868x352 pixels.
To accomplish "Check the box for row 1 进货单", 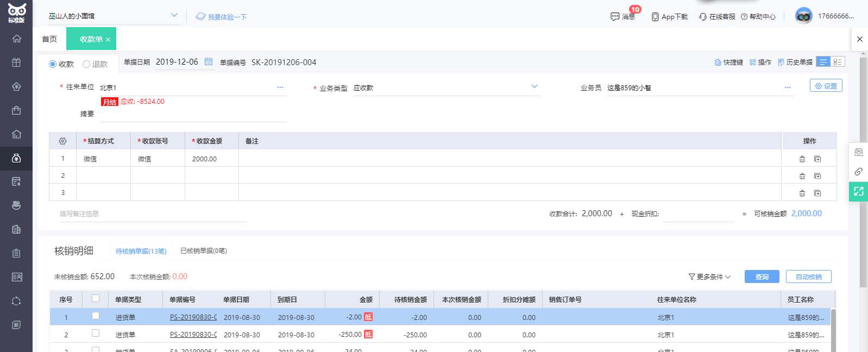I will [x=96, y=316].
